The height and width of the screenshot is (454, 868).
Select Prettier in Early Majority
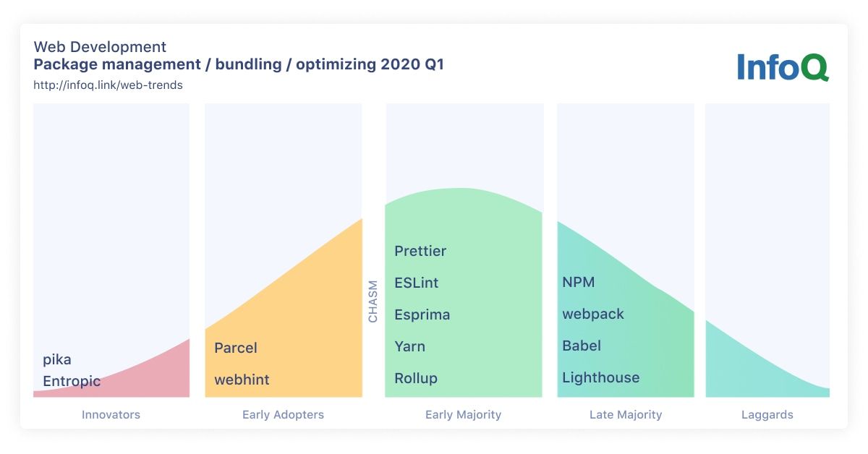(x=420, y=251)
